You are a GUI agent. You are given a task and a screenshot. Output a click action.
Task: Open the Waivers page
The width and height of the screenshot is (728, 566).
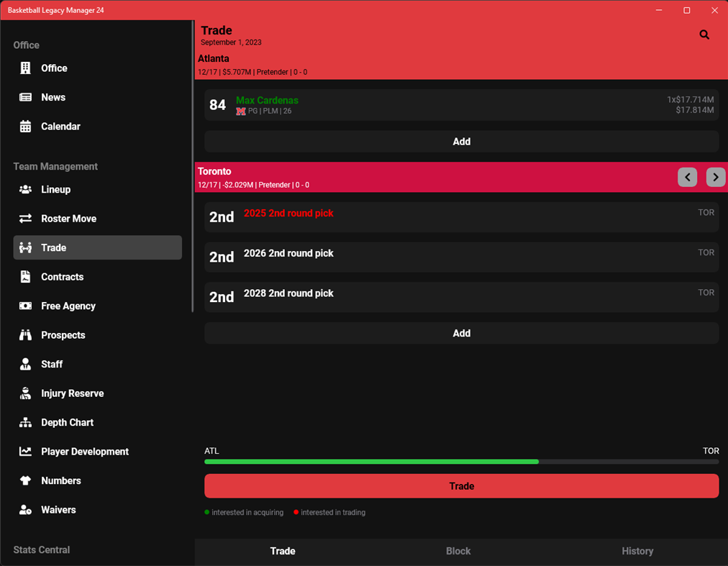[x=58, y=510]
